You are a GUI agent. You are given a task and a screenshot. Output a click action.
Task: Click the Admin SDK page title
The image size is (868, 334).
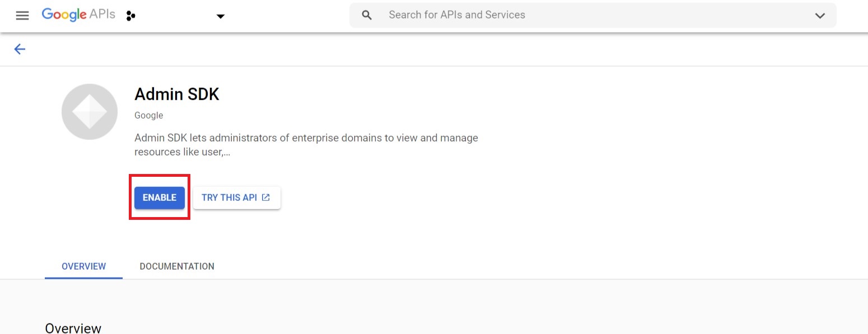(176, 95)
